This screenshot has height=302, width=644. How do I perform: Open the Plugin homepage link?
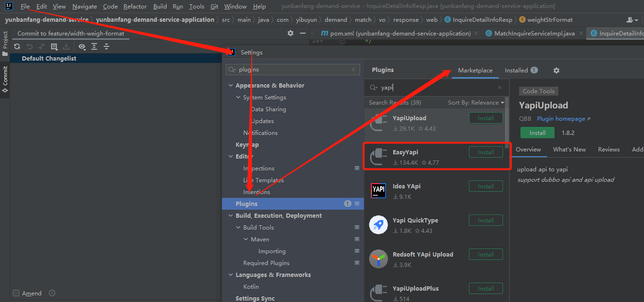click(x=564, y=119)
